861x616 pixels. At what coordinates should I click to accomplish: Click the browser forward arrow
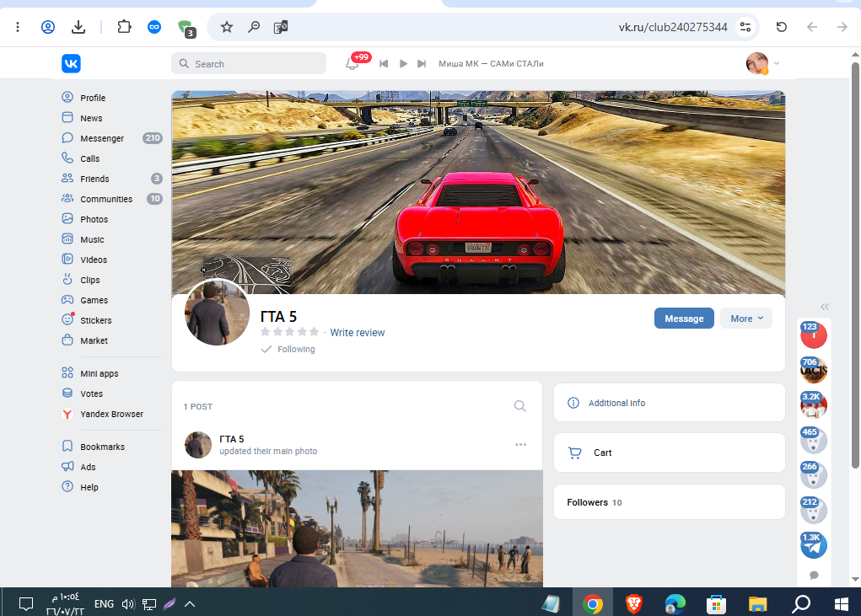[x=842, y=27]
